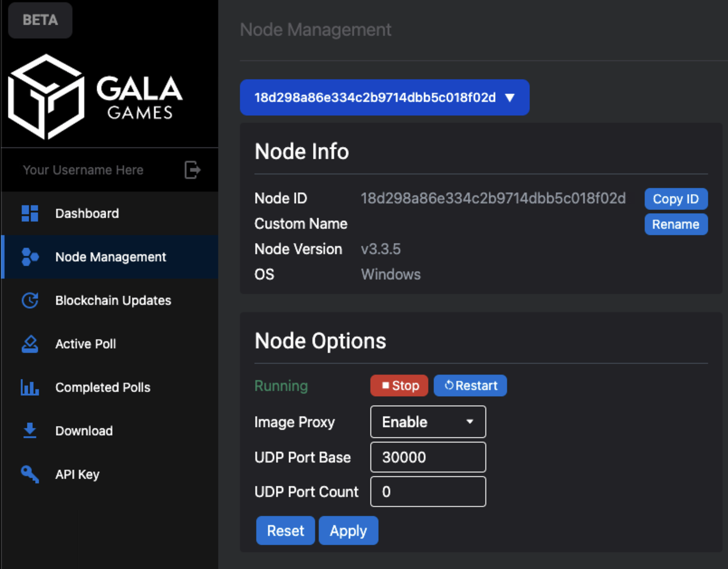Click the Dashboard grid icon
The width and height of the screenshot is (728, 569).
(x=30, y=213)
